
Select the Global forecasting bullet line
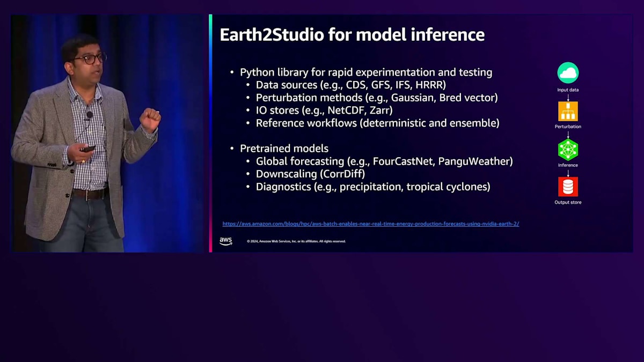pyautogui.click(x=384, y=161)
